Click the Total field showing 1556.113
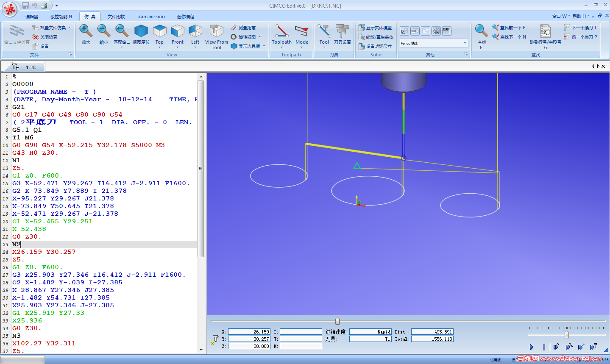Screen dimensions: 610x364 tap(432, 339)
